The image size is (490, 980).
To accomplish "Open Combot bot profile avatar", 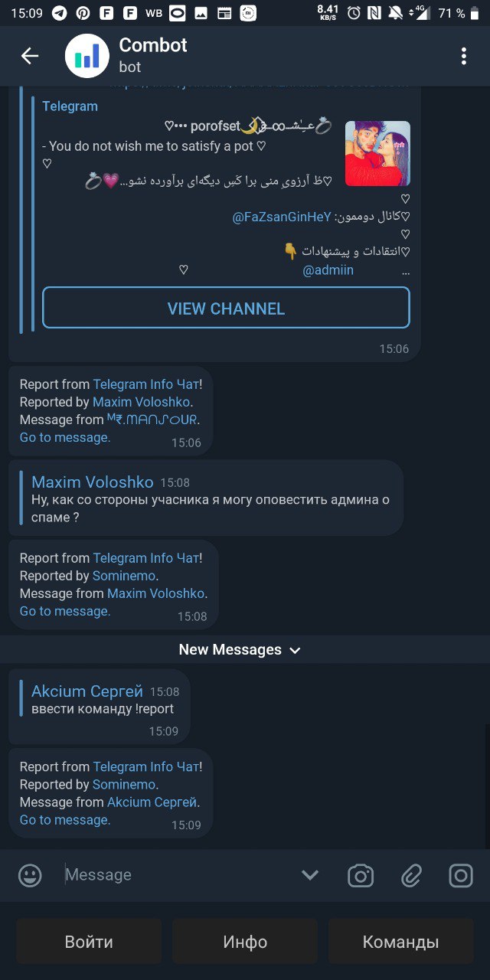I will [87, 56].
